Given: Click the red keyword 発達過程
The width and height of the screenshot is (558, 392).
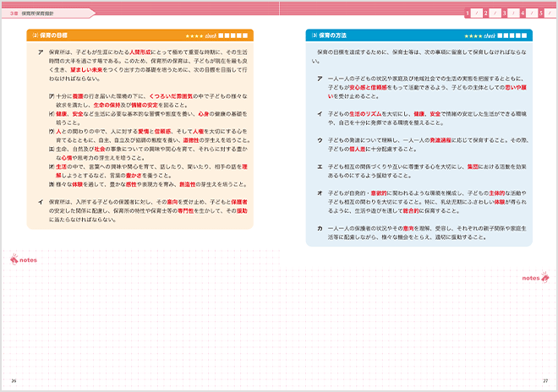Looking at the screenshot, I should [440, 140].
